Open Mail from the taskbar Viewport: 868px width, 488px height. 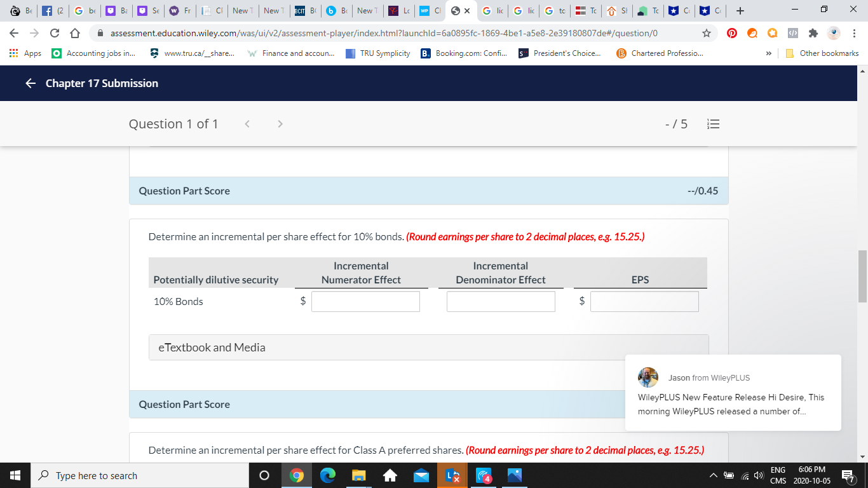click(421, 475)
